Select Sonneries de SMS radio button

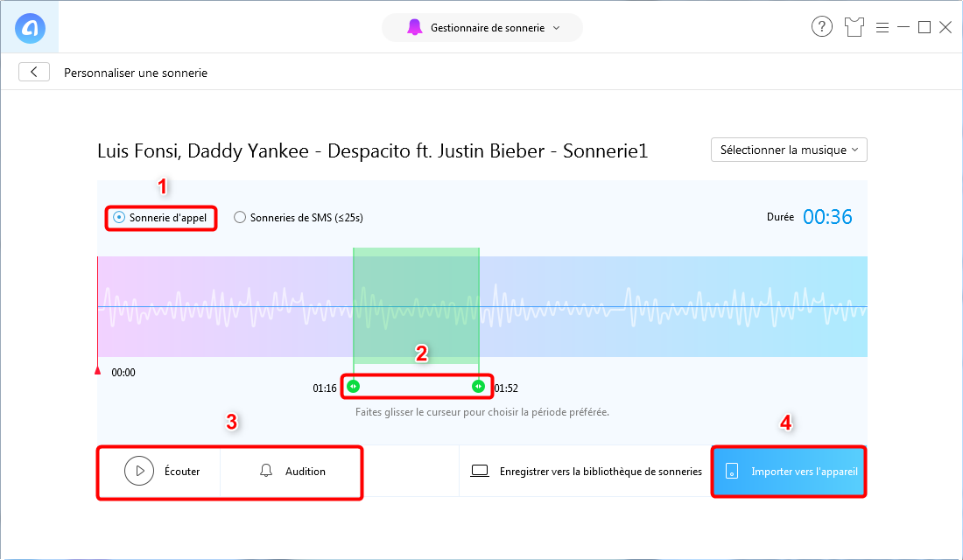pyautogui.click(x=240, y=217)
